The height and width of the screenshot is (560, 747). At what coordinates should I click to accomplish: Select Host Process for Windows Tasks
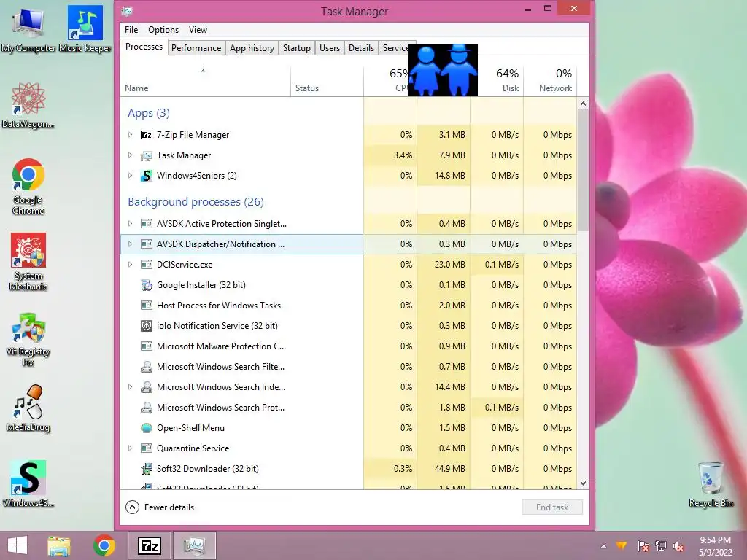tap(348, 306)
